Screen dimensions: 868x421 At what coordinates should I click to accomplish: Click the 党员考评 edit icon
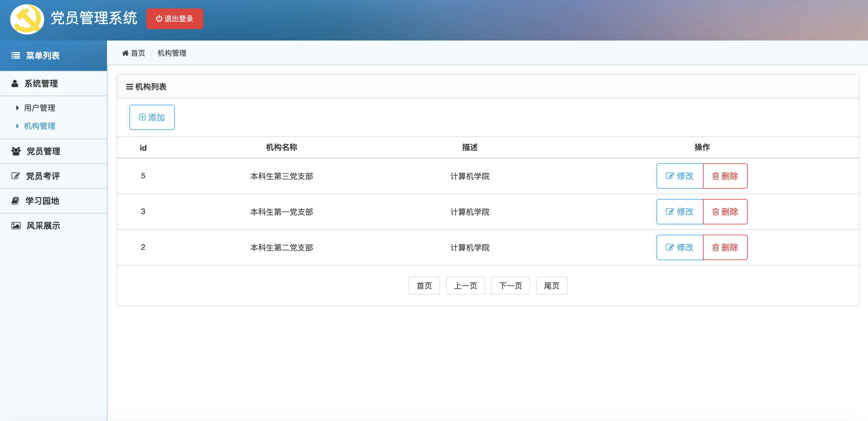coord(15,176)
